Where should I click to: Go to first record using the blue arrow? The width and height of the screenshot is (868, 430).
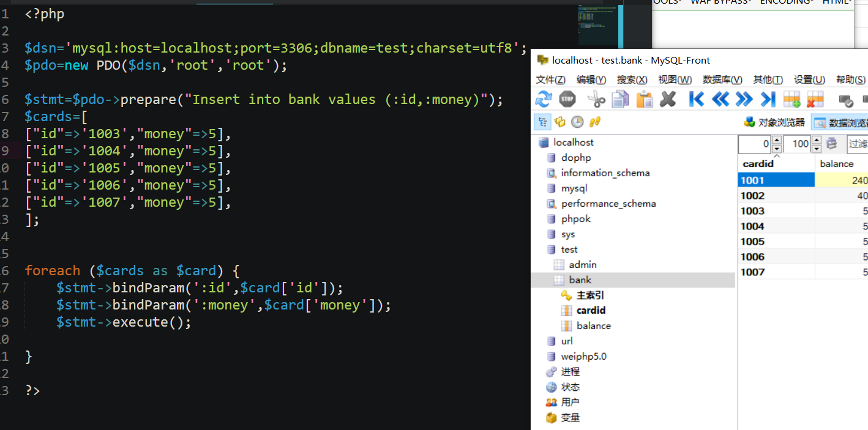pyautogui.click(x=696, y=99)
